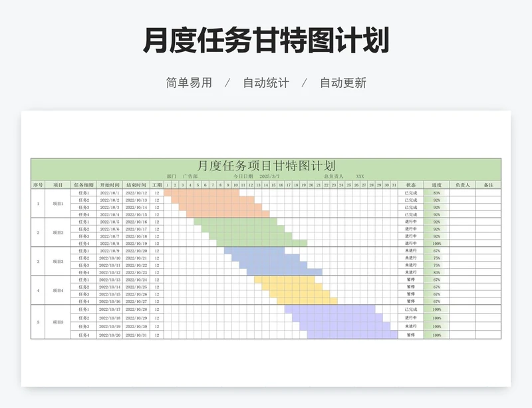Click the today's date value 2025/3/7
Viewport: 532px width, 408px height.
point(269,176)
